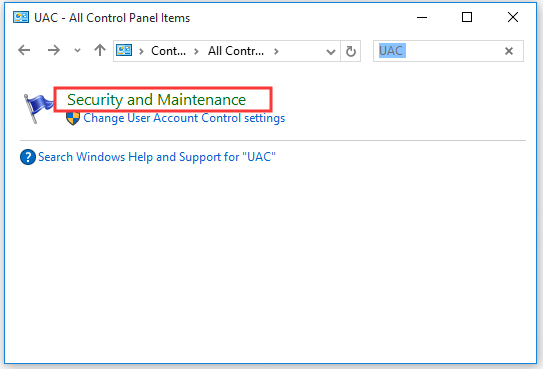Expand chevron after All Contr... breadcrumb
Screen dimensions: 543x369
[x=276, y=52]
